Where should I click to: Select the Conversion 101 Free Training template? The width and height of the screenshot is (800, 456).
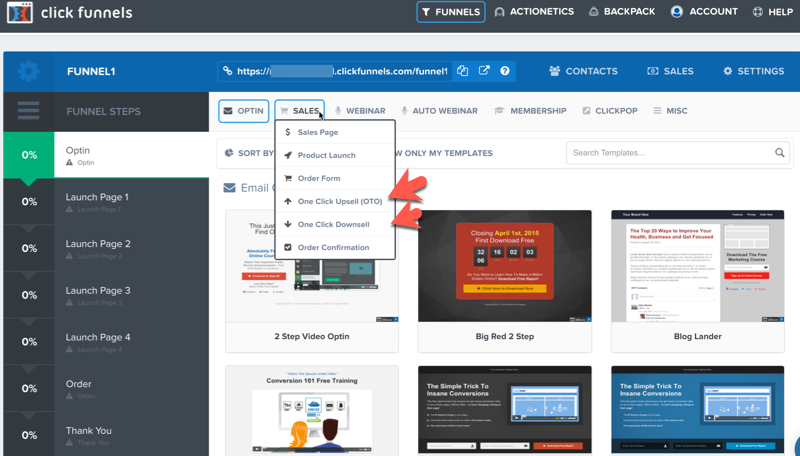[x=312, y=411]
